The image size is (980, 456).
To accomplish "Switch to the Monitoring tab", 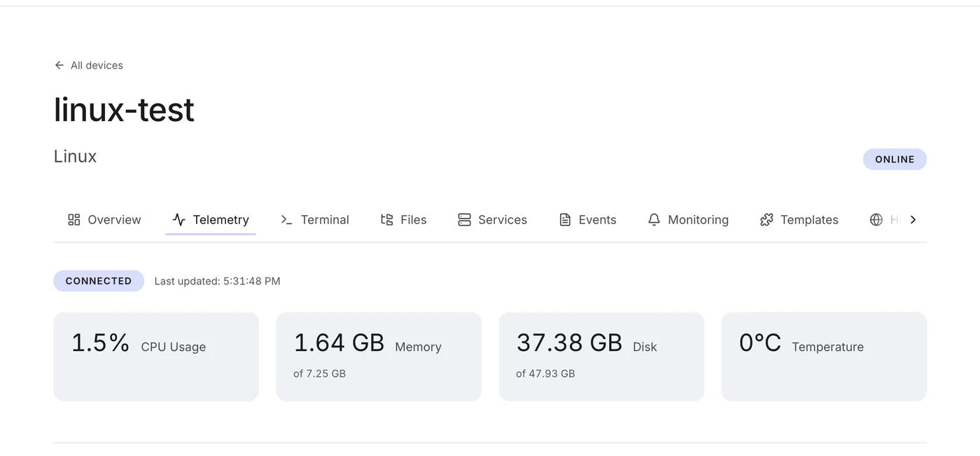I will tap(688, 220).
